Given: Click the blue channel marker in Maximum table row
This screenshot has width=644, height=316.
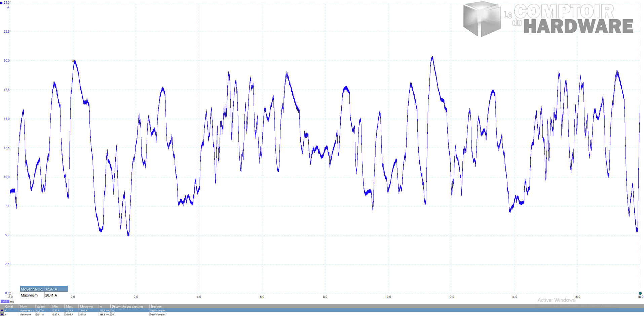Looking at the screenshot, I should [x=2, y=315].
